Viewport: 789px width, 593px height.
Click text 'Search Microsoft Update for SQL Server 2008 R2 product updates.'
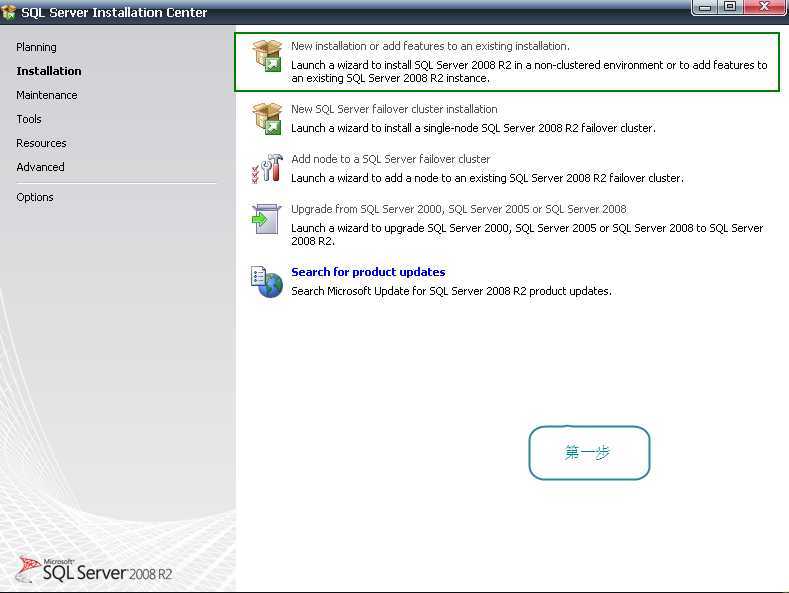[x=451, y=291]
